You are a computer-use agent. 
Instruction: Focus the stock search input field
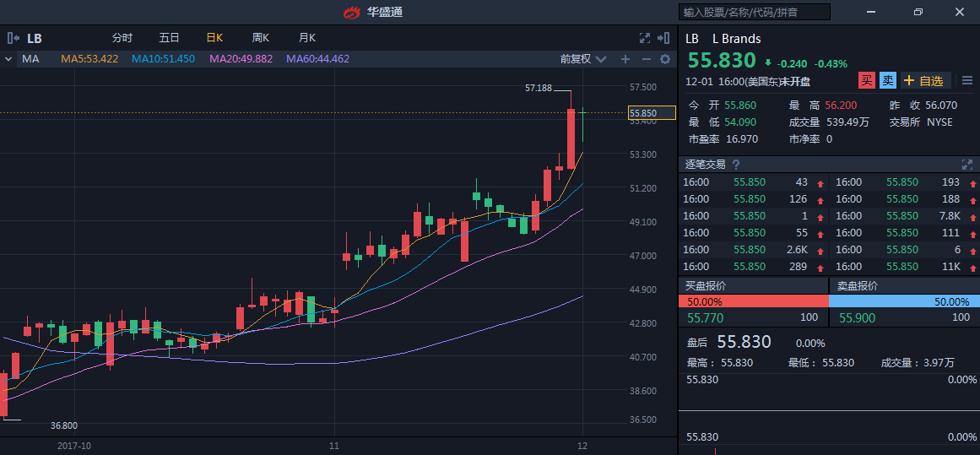[x=754, y=12]
